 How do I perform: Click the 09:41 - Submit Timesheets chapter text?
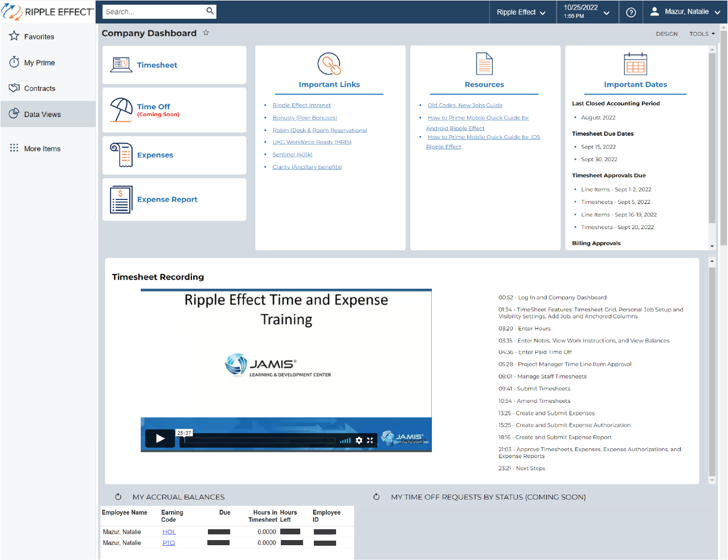pyautogui.click(x=534, y=389)
